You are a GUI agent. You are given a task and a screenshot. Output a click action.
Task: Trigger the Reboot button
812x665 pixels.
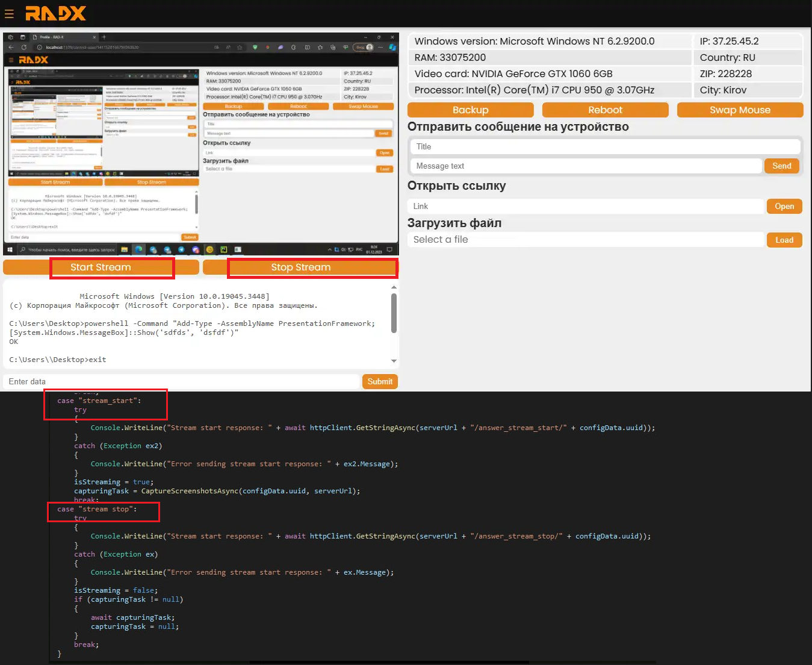(x=605, y=110)
